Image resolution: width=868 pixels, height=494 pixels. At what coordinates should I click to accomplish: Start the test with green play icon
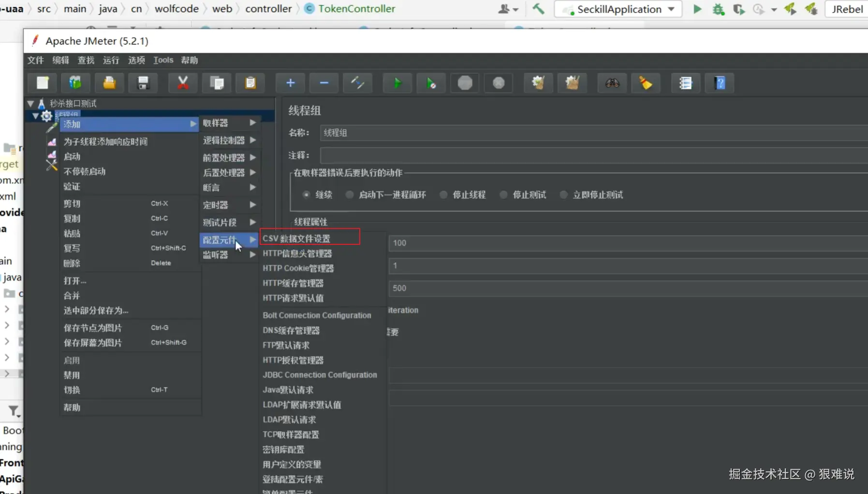point(397,83)
